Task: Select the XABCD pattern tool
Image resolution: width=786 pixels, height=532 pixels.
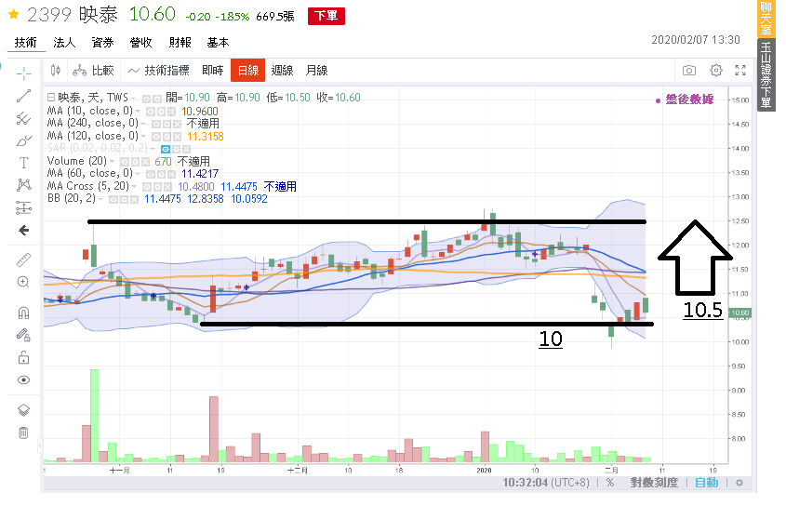Action: tap(23, 185)
